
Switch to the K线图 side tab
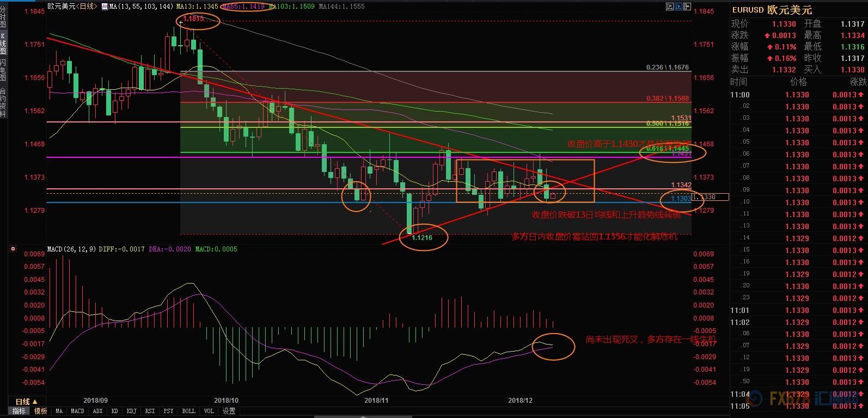pos(3,44)
